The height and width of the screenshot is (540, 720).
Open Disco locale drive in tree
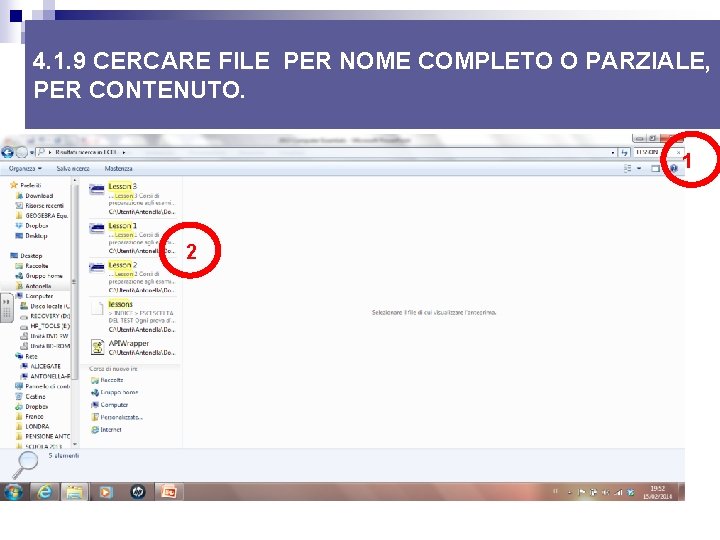point(45,306)
